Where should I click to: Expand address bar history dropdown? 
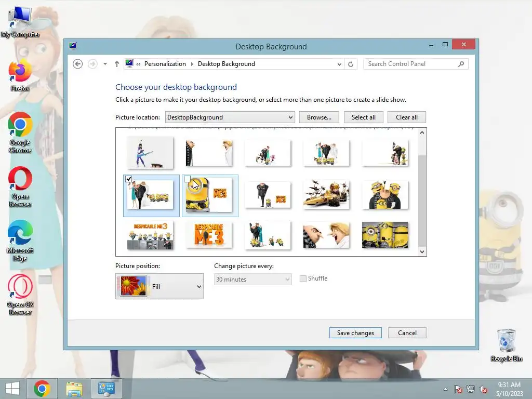pyautogui.click(x=339, y=64)
